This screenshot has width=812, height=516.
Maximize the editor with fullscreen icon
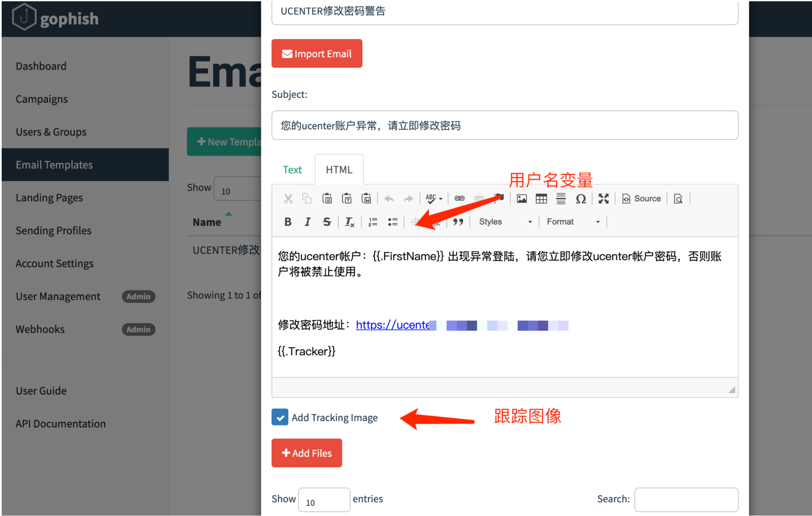(604, 198)
